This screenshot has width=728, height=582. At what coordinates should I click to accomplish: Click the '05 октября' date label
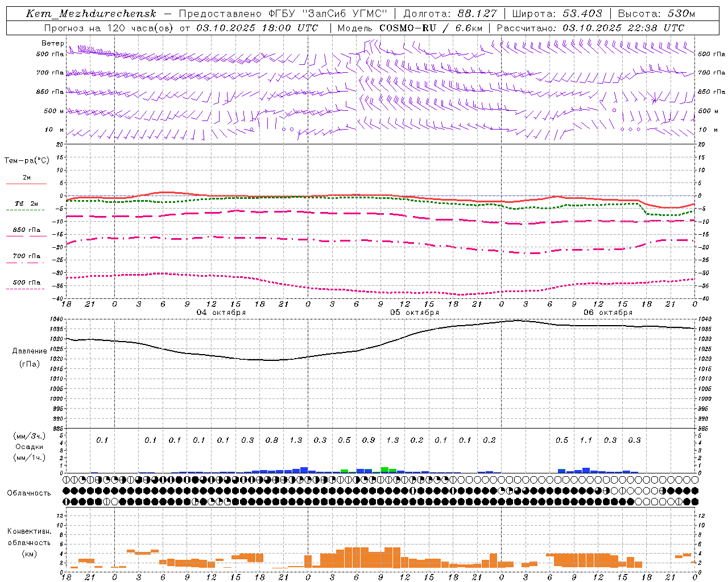[x=415, y=313]
